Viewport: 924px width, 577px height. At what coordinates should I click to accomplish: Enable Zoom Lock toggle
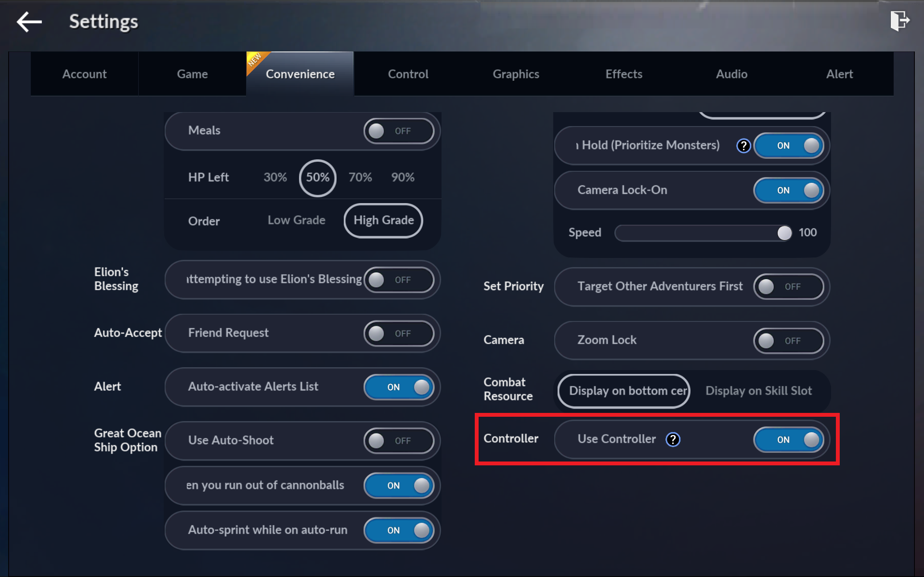click(x=788, y=341)
